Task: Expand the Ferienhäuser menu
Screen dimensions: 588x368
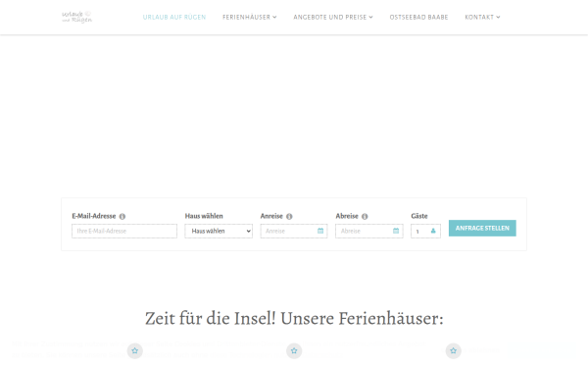Action: [x=249, y=18]
